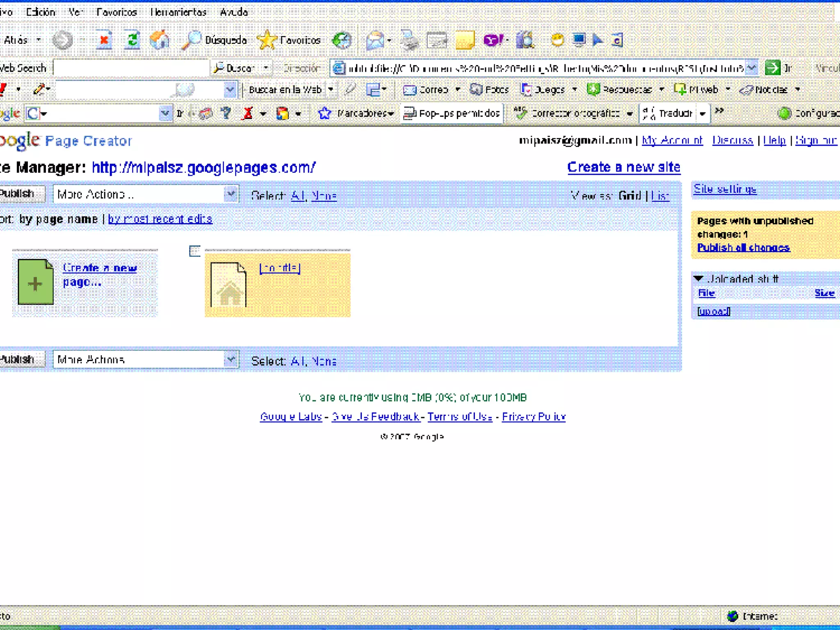
Task: Open Búsqueda magnifier in toolbar
Action: point(191,40)
